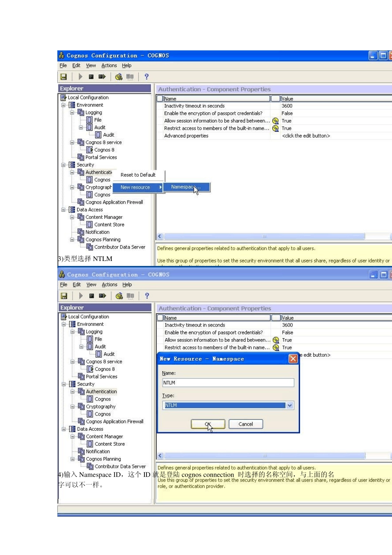Open File menu in upper Cognos window
The image size is (392, 555).
63,66
